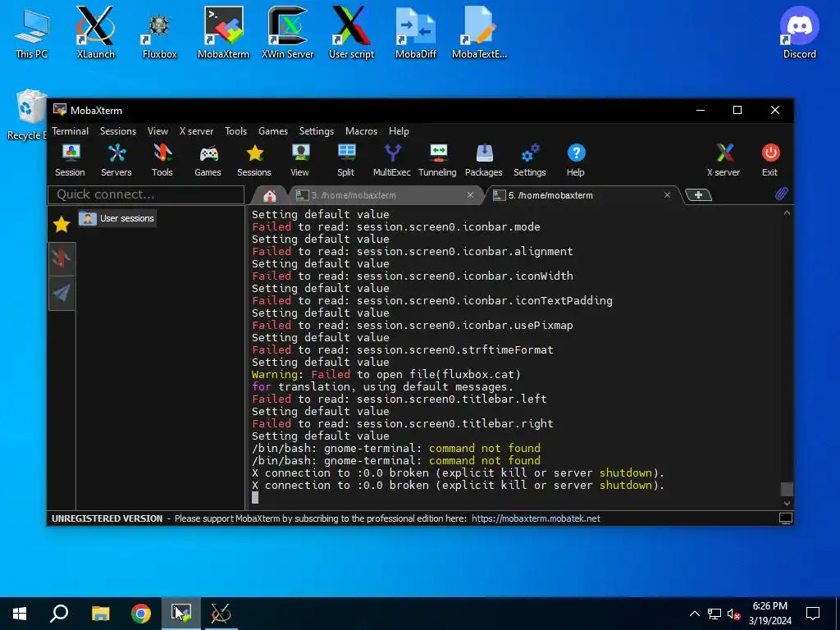
Task: Show hidden system tray icons
Action: click(694, 614)
